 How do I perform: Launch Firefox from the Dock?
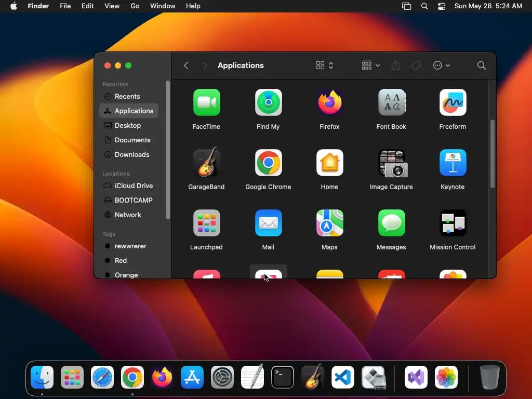(162, 377)
